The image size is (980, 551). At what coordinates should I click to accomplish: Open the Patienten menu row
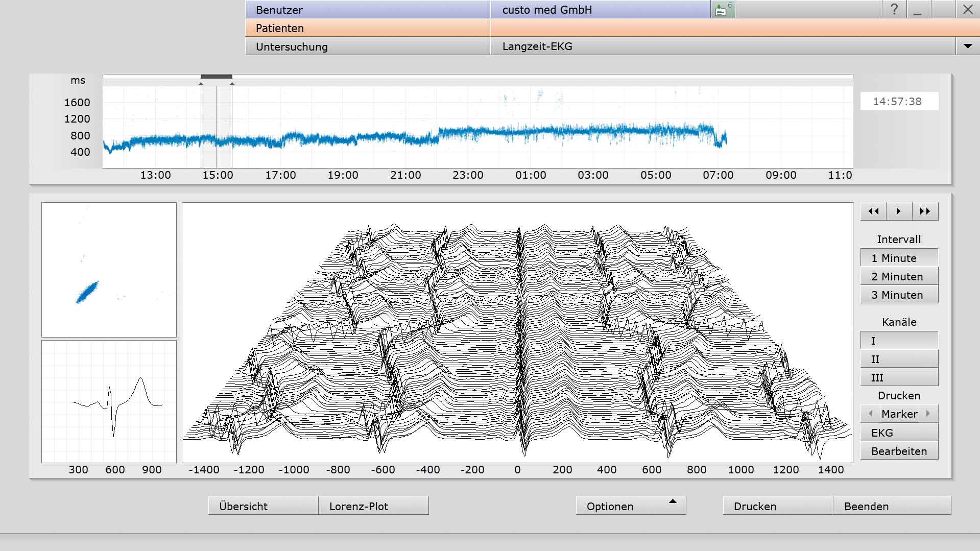pos(368,28)
